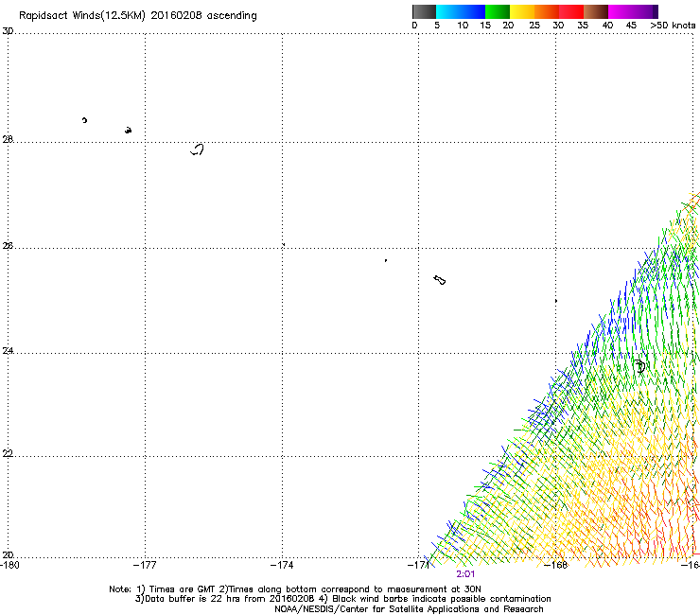Click the westernmost island outline near -178
Image resolution: width=700 pixels, height=615 pixels.
pos(84,120)
